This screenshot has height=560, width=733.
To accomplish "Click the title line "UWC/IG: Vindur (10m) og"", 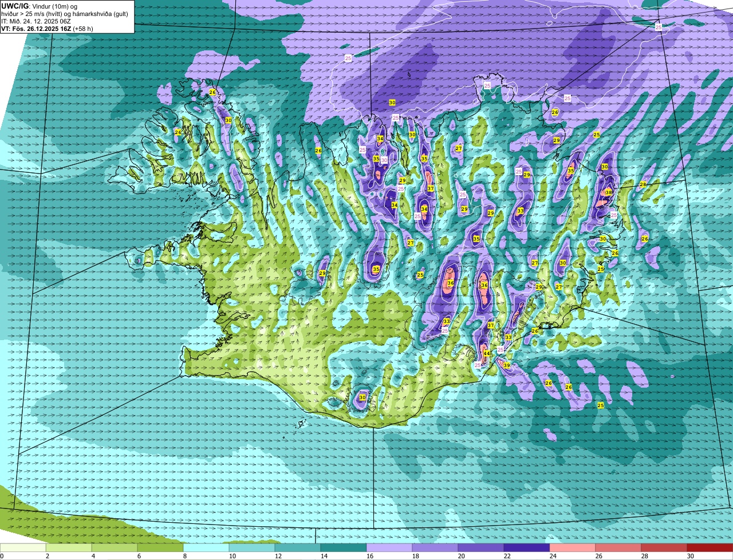I will [40, 6].
